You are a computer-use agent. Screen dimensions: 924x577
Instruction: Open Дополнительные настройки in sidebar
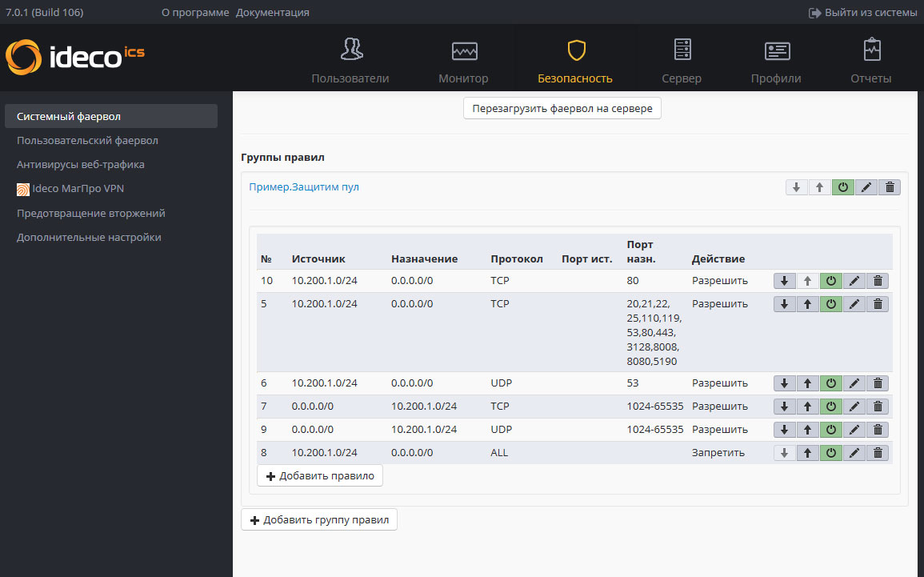click(x=89, y=238)
